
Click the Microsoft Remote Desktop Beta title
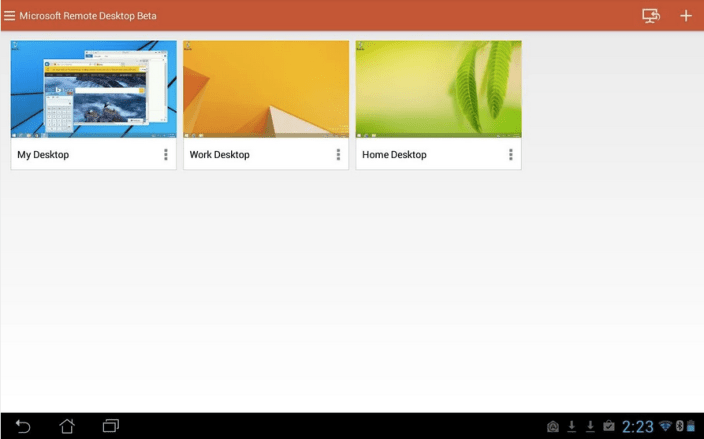(88, 15)
